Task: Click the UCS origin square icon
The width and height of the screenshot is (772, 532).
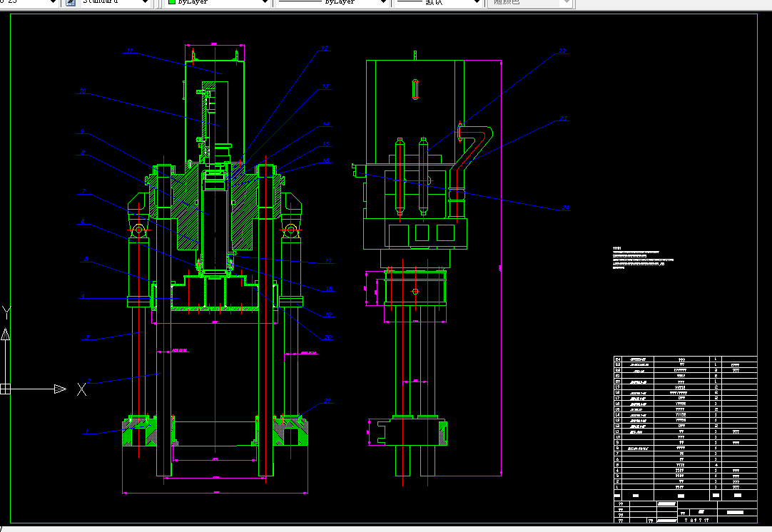Action: click(5, 389)
